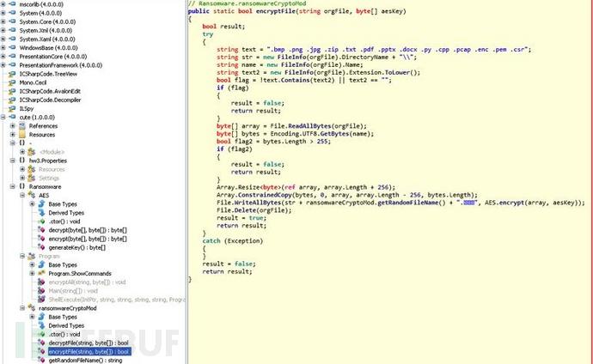Follow the getRandomFileName call link
Screen dimensions: 593x364
pos(407,203)
